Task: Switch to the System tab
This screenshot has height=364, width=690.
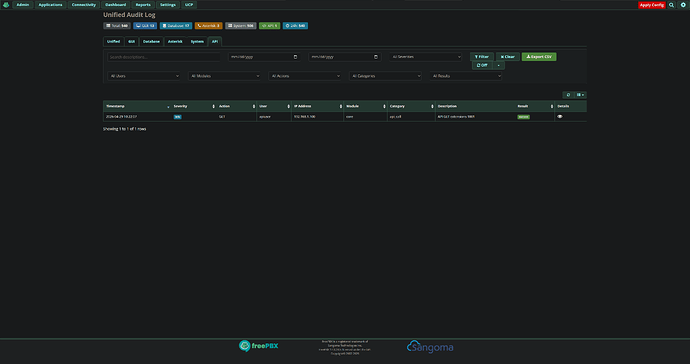Action: (x=197, y=42)
